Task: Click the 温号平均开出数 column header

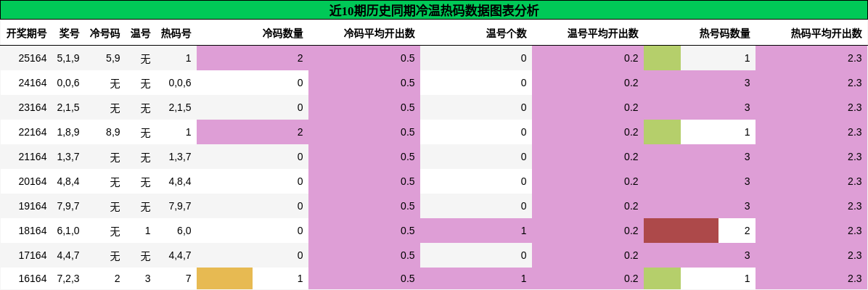Action: (x=603, y=34)
